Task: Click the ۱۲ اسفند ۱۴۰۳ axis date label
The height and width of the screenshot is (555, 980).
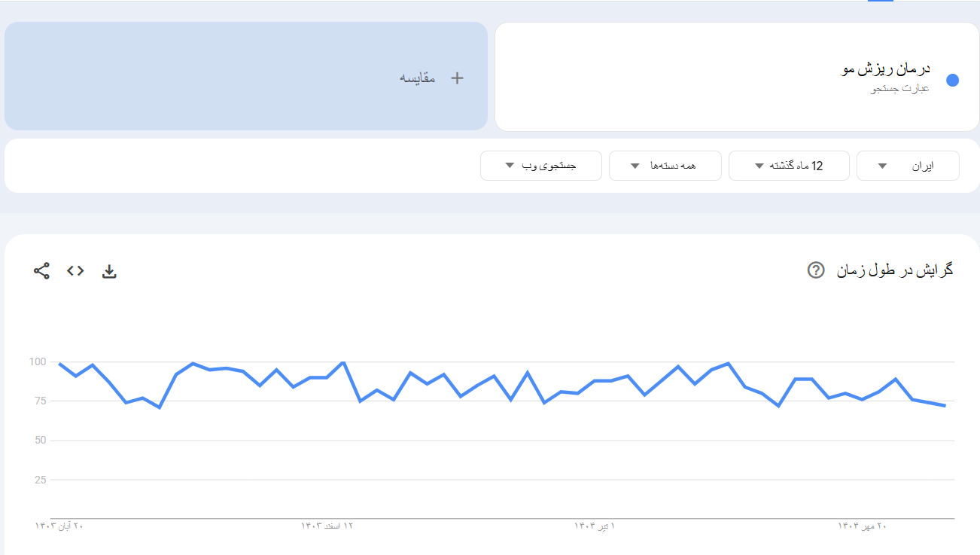Action: (327, 526)
